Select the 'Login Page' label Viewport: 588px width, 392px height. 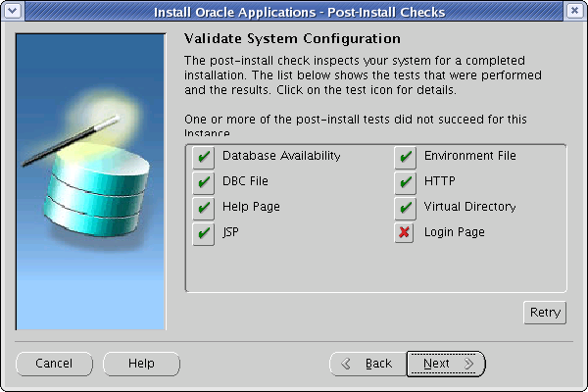[x=455, y=232]
